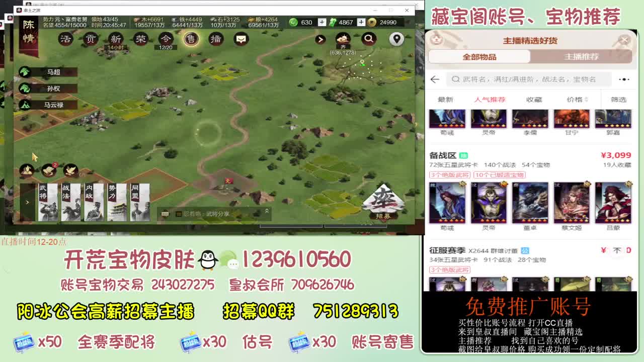Open the dove messenger round icon

[x=70, y=170]
